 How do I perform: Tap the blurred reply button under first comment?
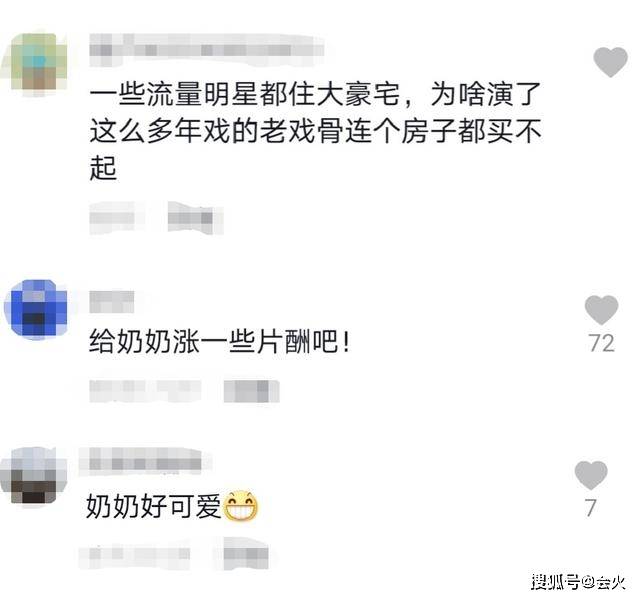point(195,217)
